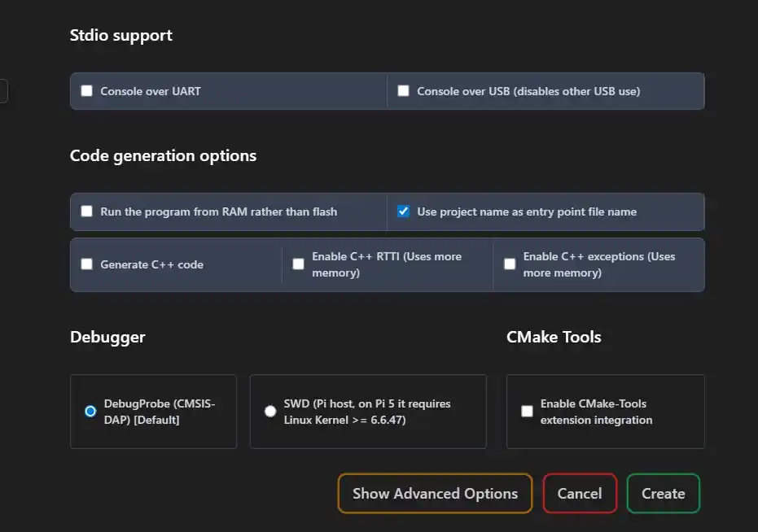Click Show Advanced Options button
Image resolution: width=758 pixels, height=532 pixels.
tap(435, 494)
